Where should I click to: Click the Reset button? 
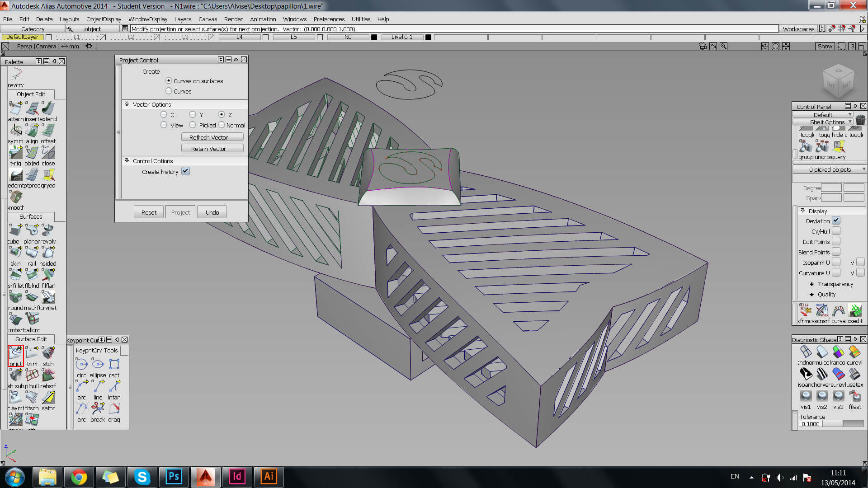tap(149, 212)
